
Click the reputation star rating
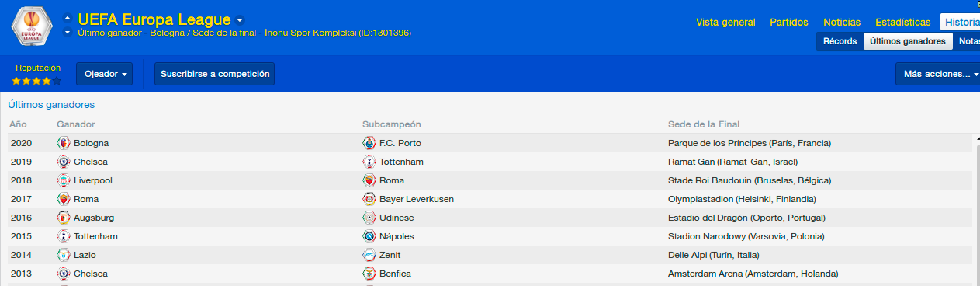click(36, 81)
